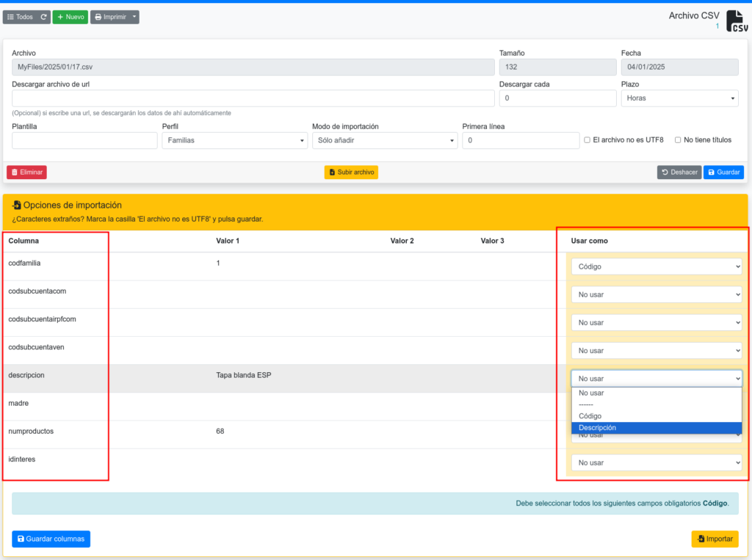This screenshot has height=560, width=752.
Task: Save the form with the Guardar button
Action: click(x=723, y=172)
